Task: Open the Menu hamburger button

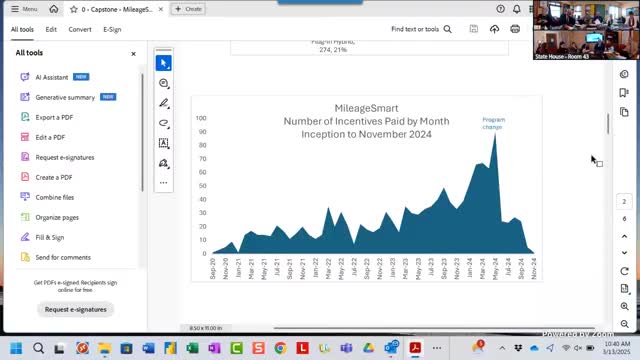Action: [x=24, y=9]
